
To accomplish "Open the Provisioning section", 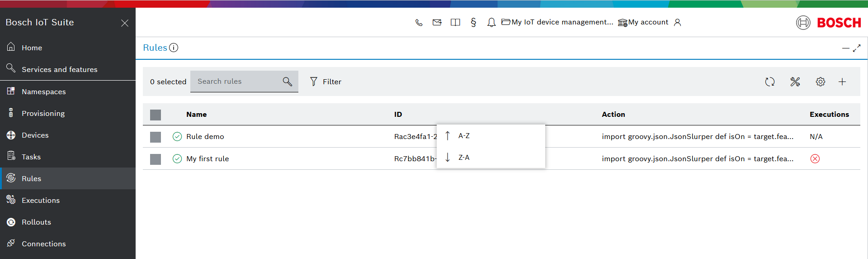I will (x=68, y=113).
